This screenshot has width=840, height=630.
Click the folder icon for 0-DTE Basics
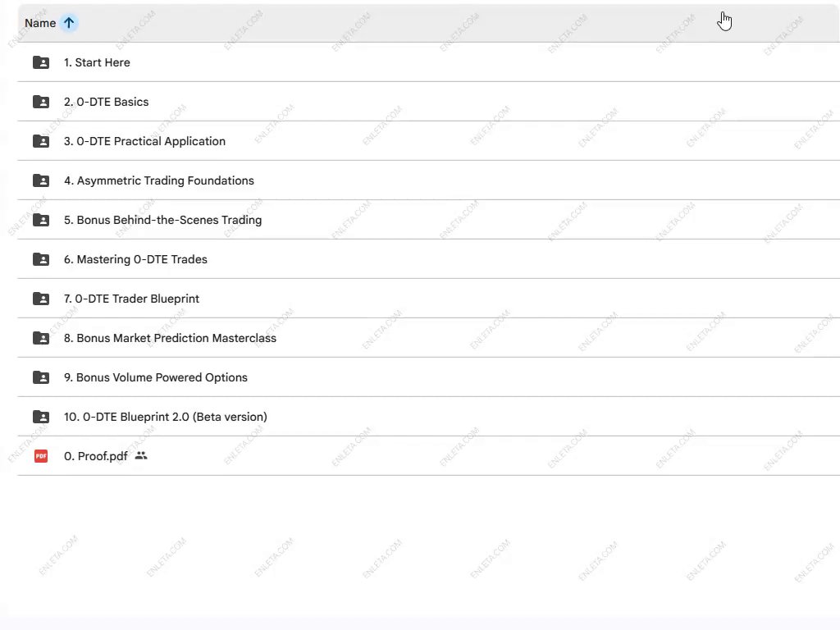tap(41, 102)
